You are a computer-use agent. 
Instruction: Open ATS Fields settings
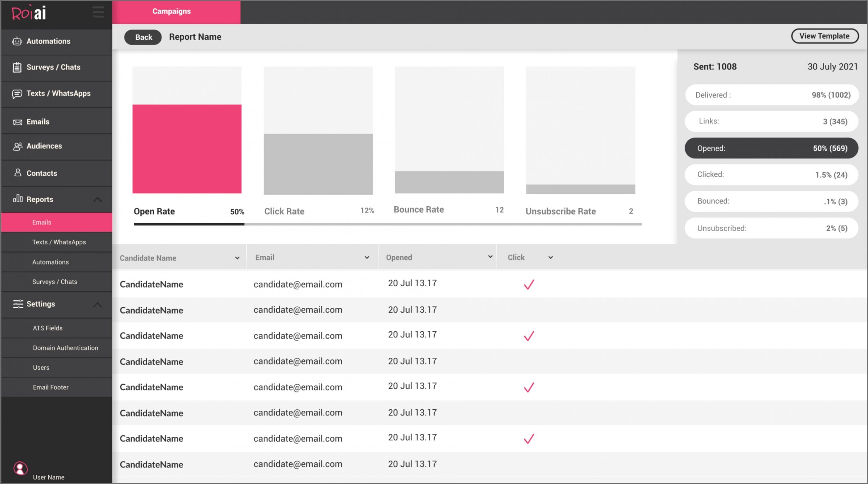(x=57, y=328)
